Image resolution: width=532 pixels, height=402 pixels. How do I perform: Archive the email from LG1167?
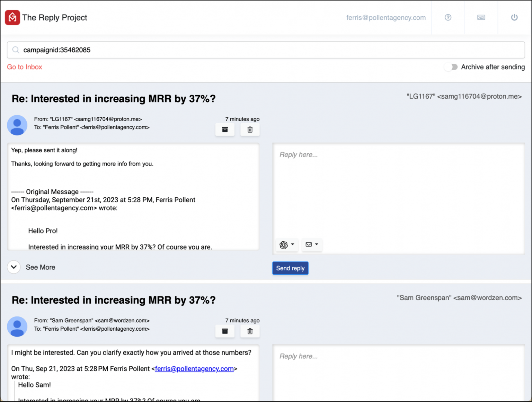coord(225,129)
